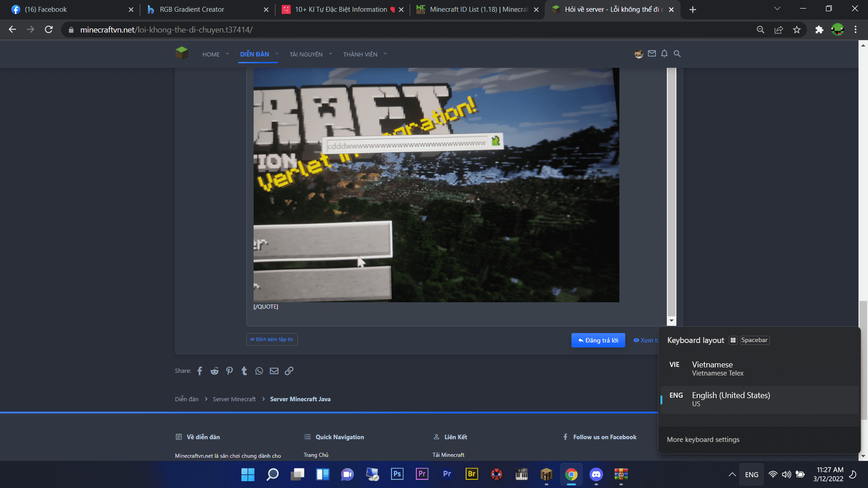This screenshot has height=488, width=868.
Task: Share the thread via WhatsApp
Action: point(259,371)
